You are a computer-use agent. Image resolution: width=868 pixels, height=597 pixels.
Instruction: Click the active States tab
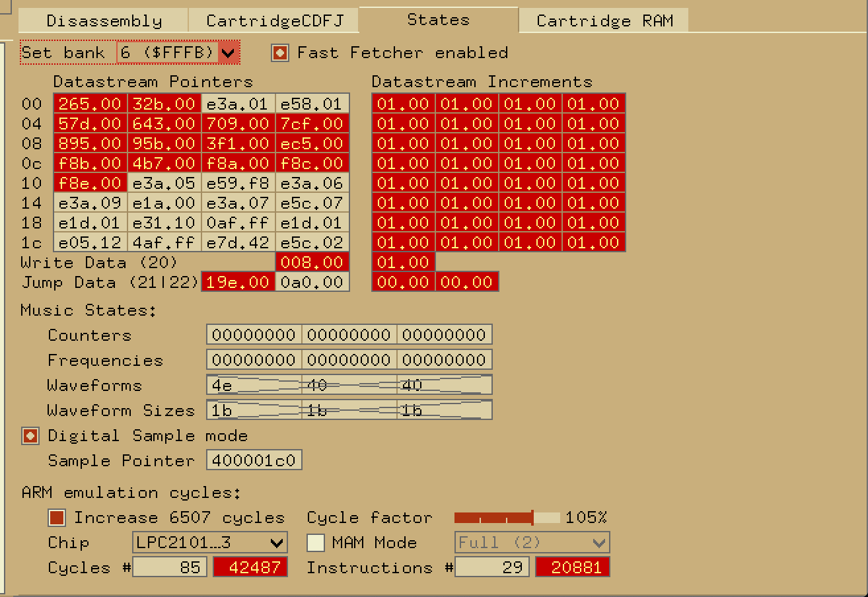438,19
